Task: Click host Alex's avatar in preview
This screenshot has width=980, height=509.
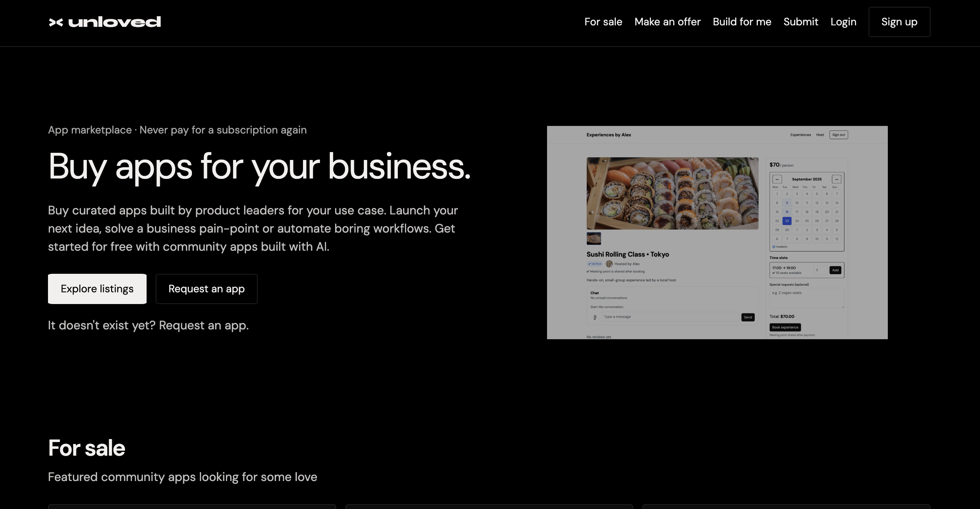Action: point(609,264)
